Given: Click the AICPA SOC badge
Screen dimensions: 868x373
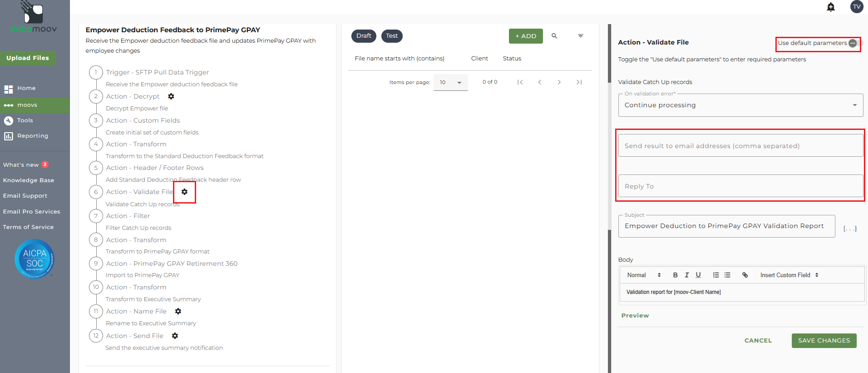Looking at the screenshot, I should (35, 259).
